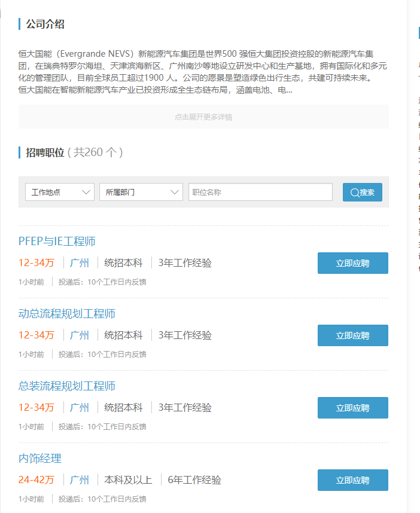Apply to 内饰经理 with 立即应聘

point(353,480)
